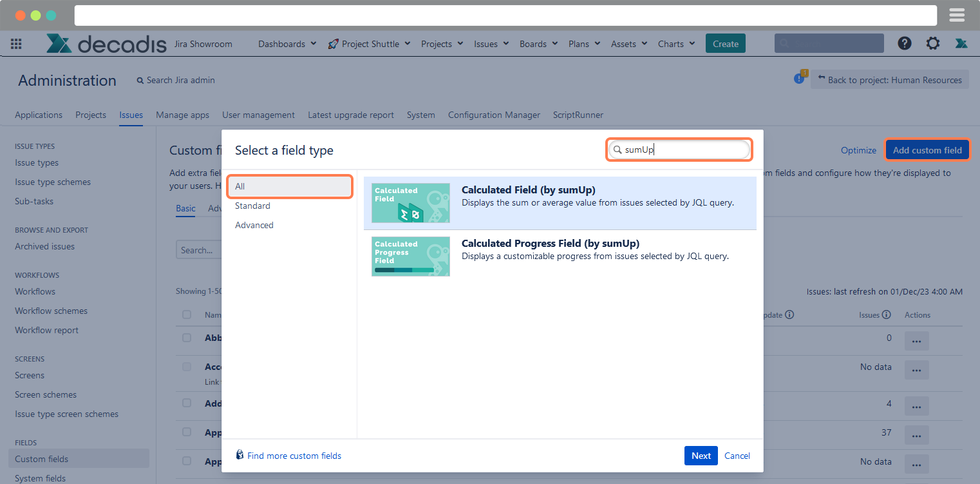Click the field type search box
This screenshot has height=484, width=980.
[683, 150]
